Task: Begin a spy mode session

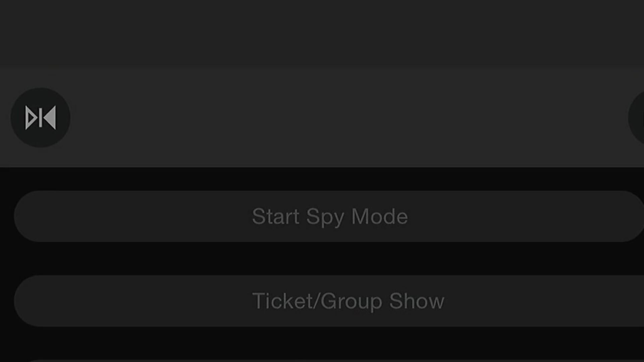Action: tap(329, 216)
